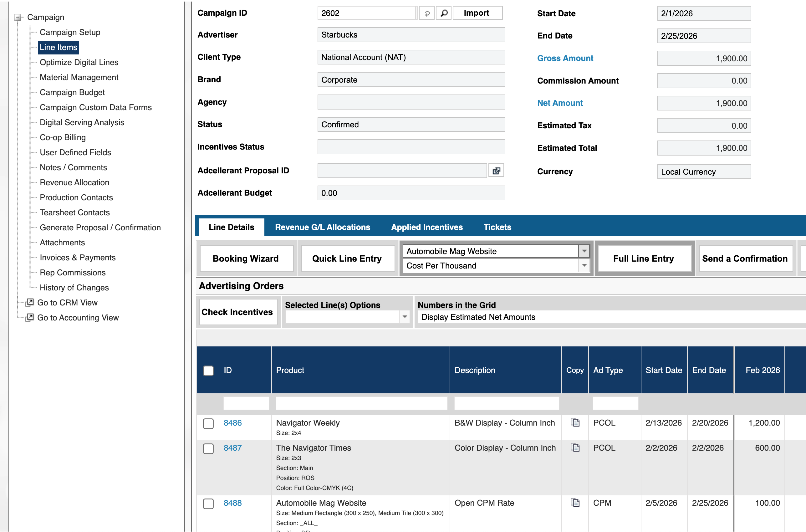Click the Go to CRM View icon
This screenshot has width=806, height=532.
pyautogui.click(x=30, y=302)
